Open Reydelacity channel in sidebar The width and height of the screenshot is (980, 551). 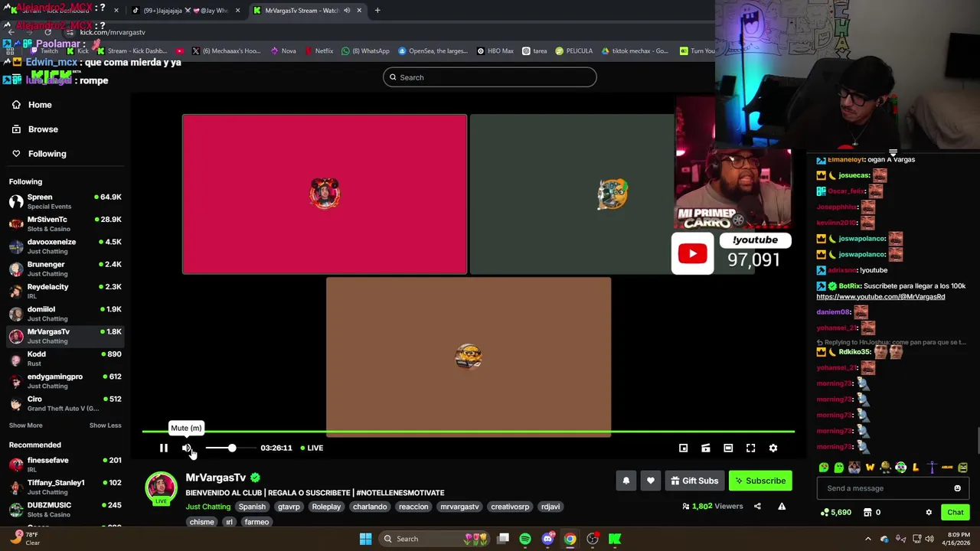[x=65, y=291]
